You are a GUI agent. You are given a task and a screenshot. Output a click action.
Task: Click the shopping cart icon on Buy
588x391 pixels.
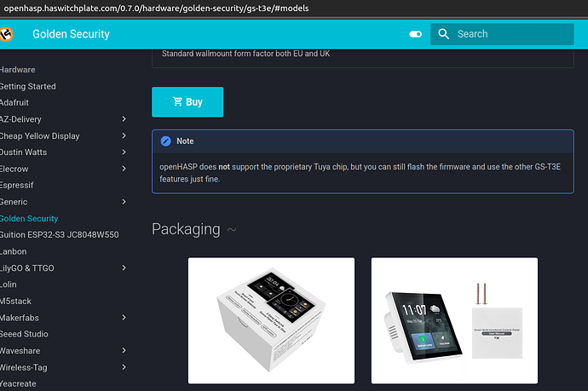(x=177, y=102)
